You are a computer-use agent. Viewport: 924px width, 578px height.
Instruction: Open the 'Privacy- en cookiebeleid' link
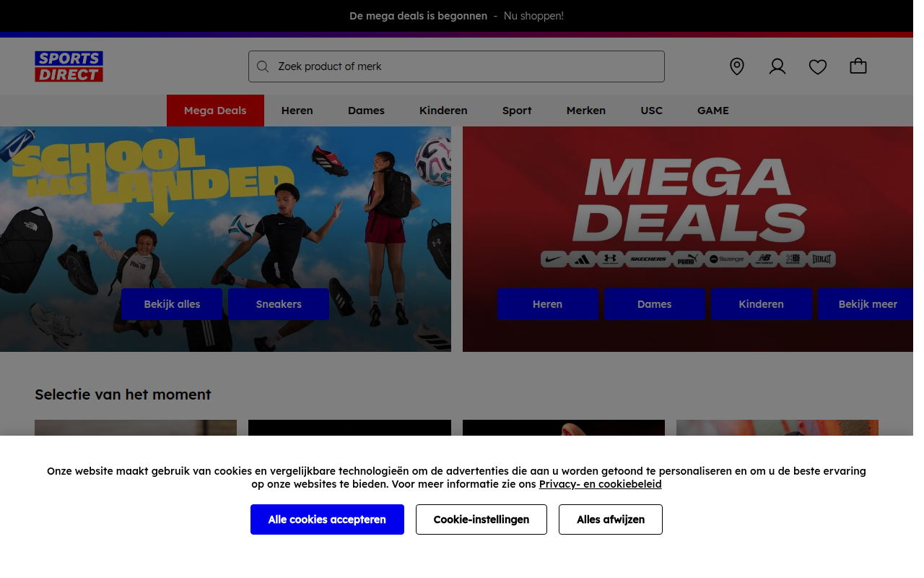601,484
